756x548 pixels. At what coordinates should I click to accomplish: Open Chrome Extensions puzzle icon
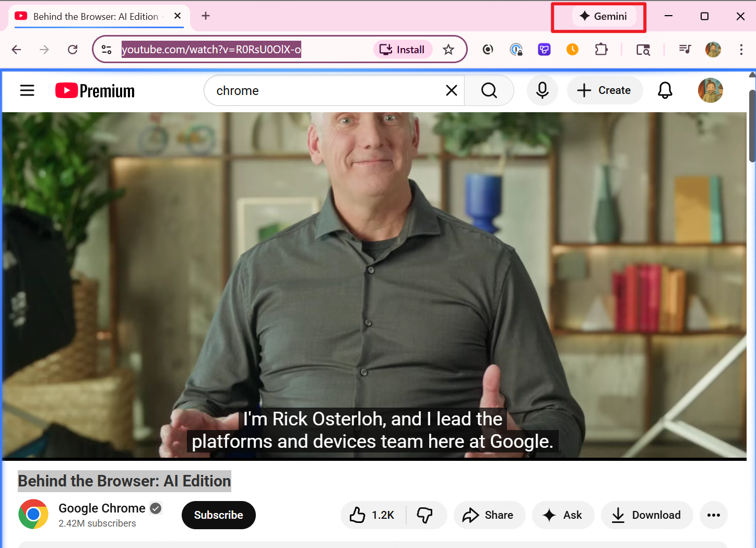[x=601, y=50]
